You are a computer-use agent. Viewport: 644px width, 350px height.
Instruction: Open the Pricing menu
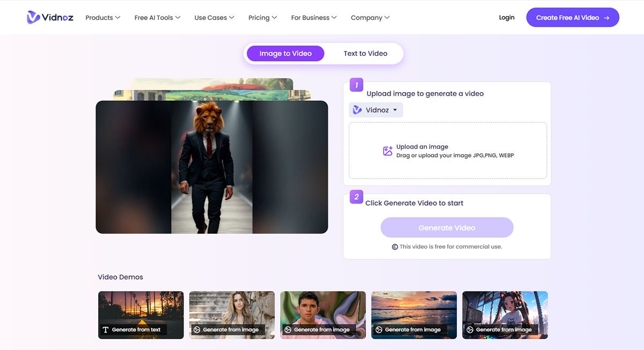[x=262, y=18]
